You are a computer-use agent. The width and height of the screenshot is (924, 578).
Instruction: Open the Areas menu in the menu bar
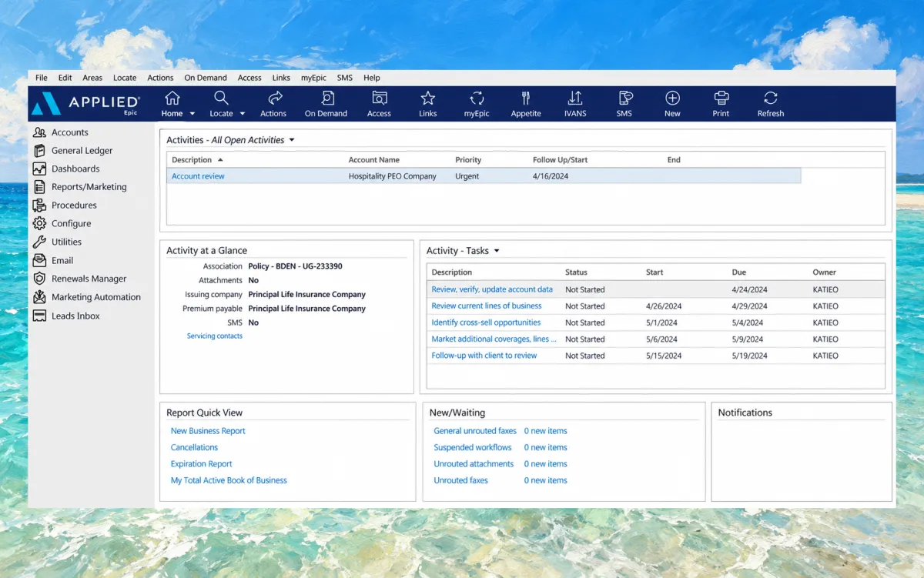coord(92,78)
